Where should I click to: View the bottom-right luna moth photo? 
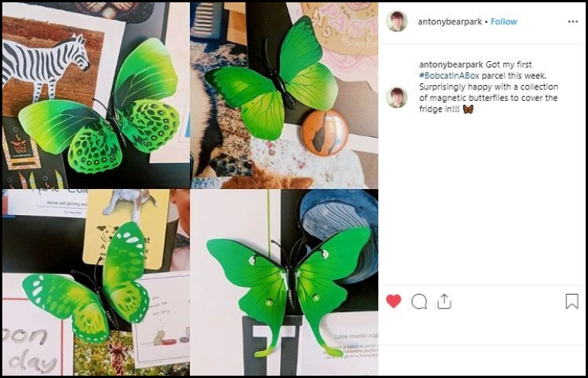pos(284,282)
